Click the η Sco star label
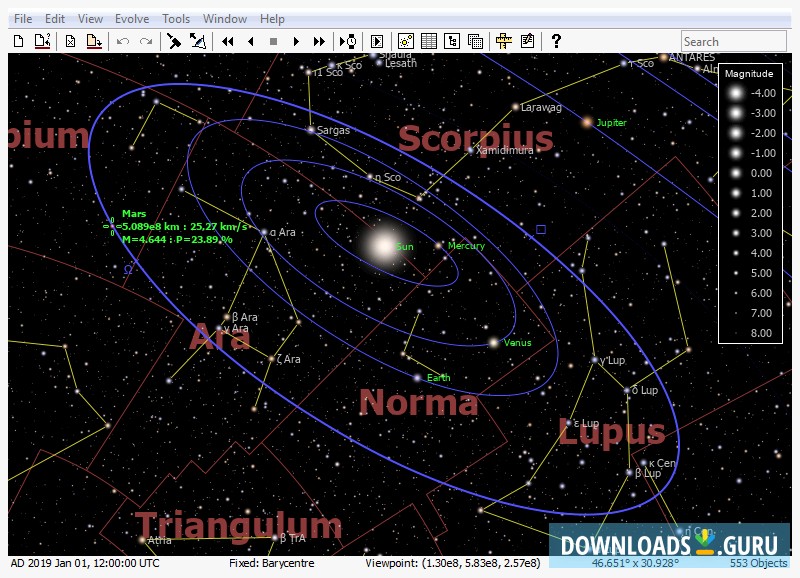This screenshot has width=800, height=578. 388,177
